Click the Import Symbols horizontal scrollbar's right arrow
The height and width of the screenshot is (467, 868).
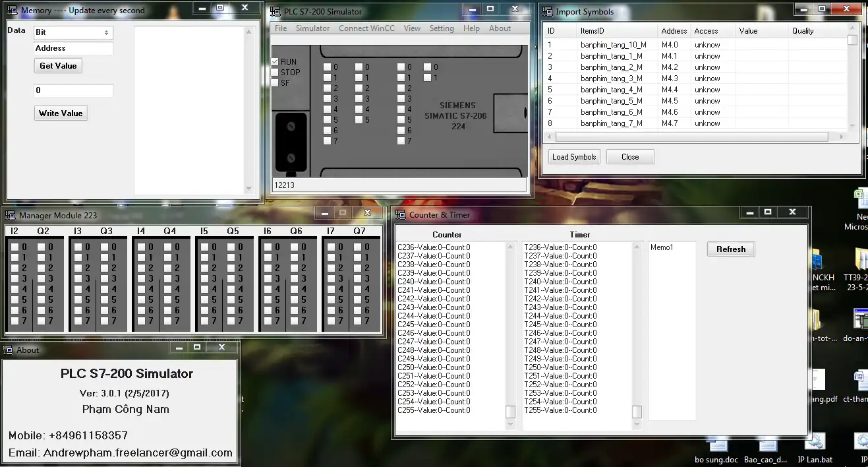(x=841, y=137)
